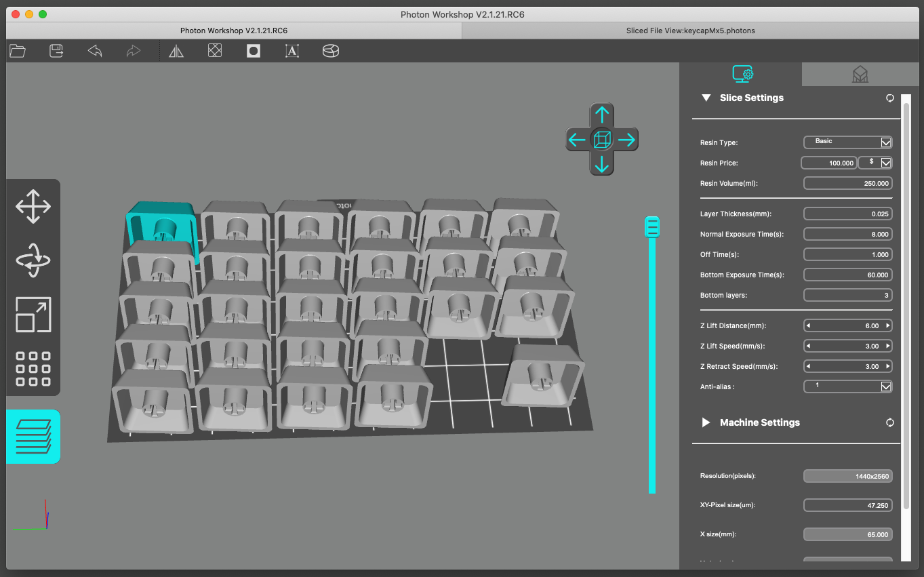Switch to the support settings panel tab
The image size is (924, 577).
tap(860, 75)
